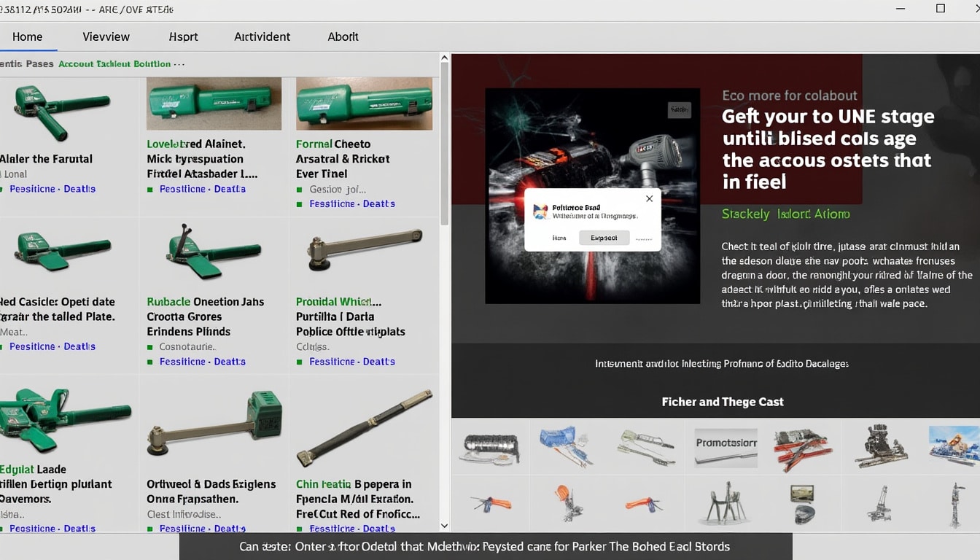Click the entis Pases breadcrumb
980x560 pixels.
tap(27, 64)
